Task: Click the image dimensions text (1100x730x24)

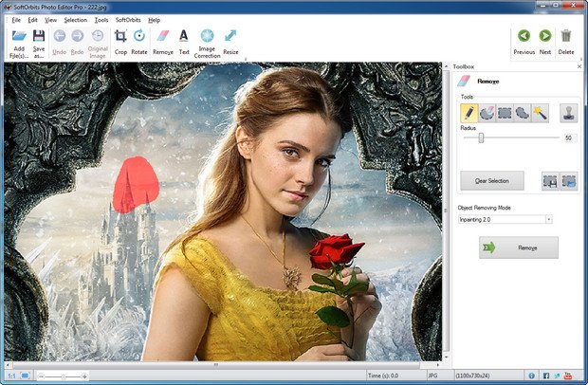Action: (474, 376)
